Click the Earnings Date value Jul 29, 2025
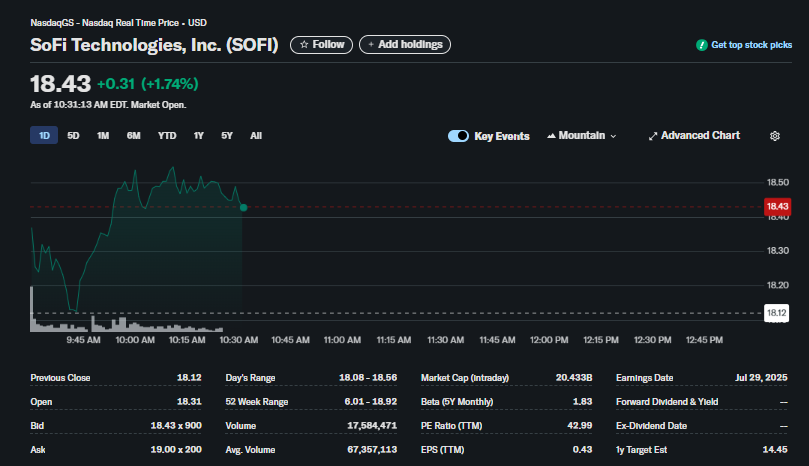Viewport: 809px width, 466px height. (761, 378)
